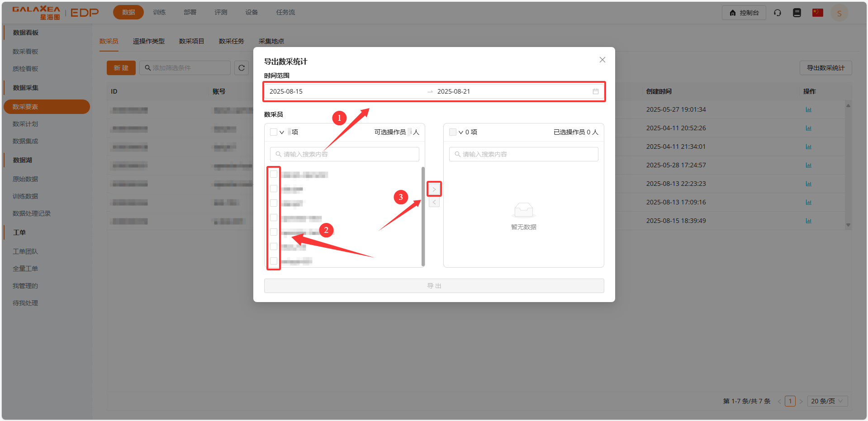The image size is (868, 421).
Task: Open the headset support icon
Action: (x=778, y=13)
